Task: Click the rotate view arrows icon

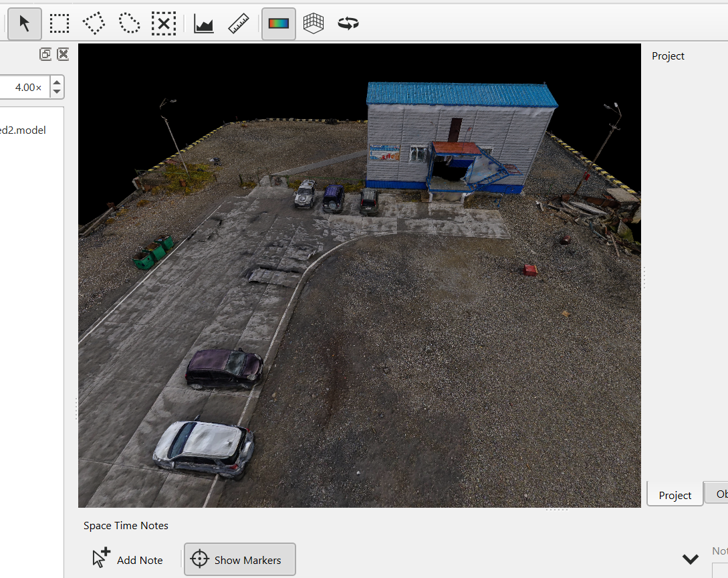Action: (x=348, y=24)
